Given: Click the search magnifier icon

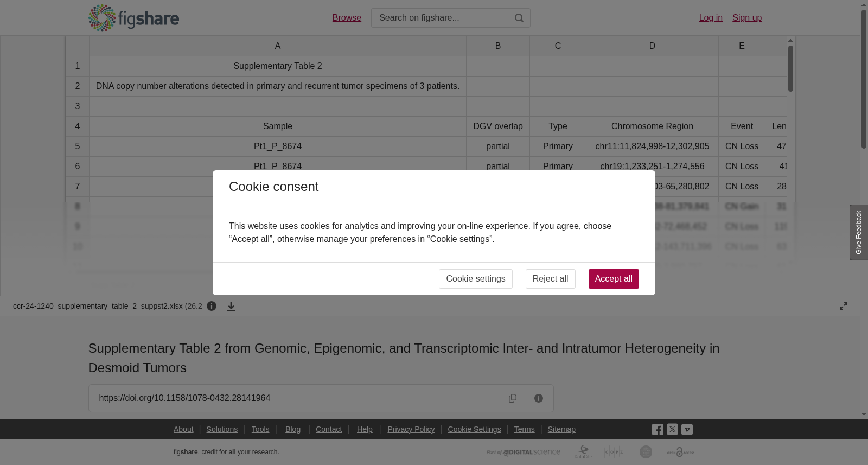Looking at the screenshot, I should pyautogui.click(x=519, y=18).
